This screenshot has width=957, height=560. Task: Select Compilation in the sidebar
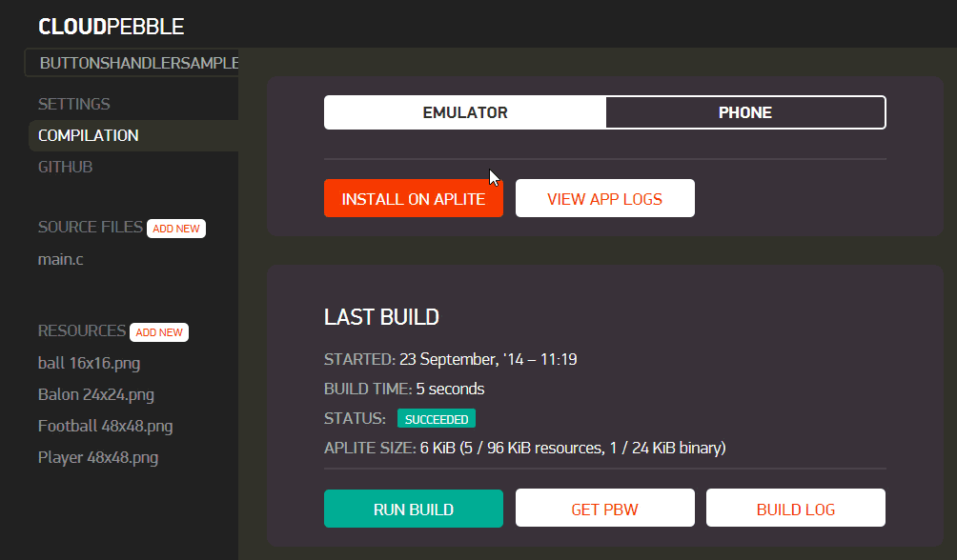pyautogui.click(x=89, y=135)
